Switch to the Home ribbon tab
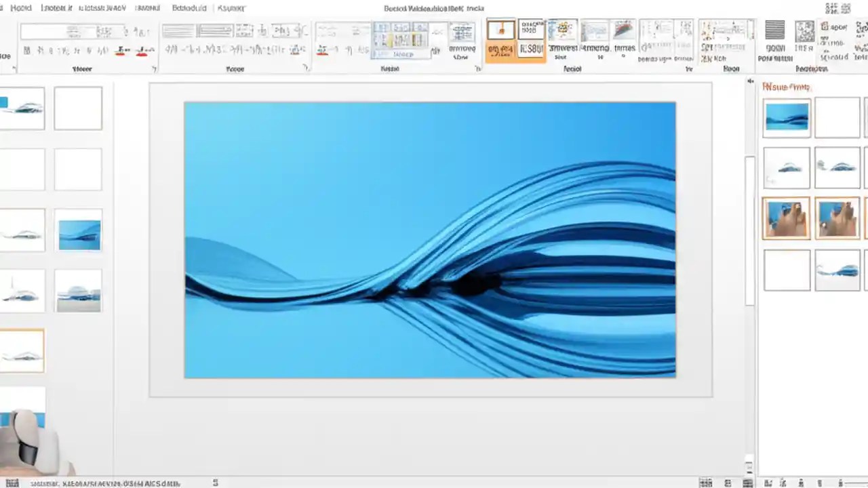 click(x=21, y=7)
